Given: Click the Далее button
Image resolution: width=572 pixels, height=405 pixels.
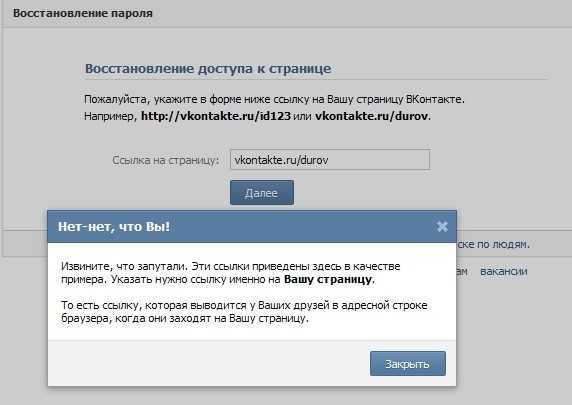Looking at the screenshot, I should point(262,193).
